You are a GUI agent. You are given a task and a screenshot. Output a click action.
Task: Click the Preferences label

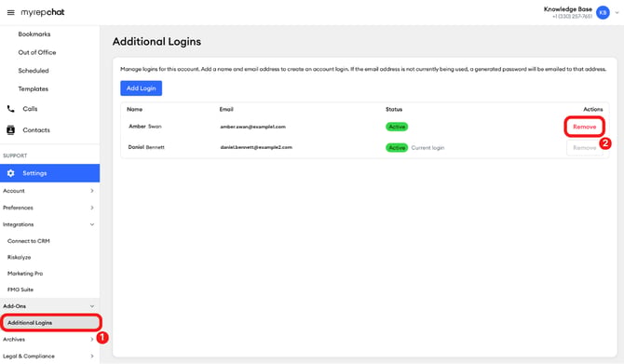(x=18, y=208)
